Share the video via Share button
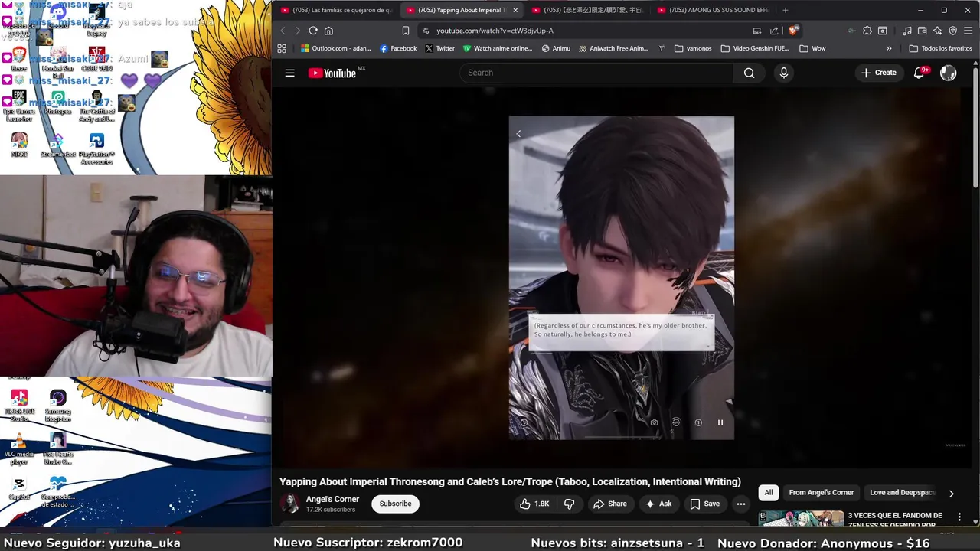This screenshot has height=551, width=980. point(610,504)
